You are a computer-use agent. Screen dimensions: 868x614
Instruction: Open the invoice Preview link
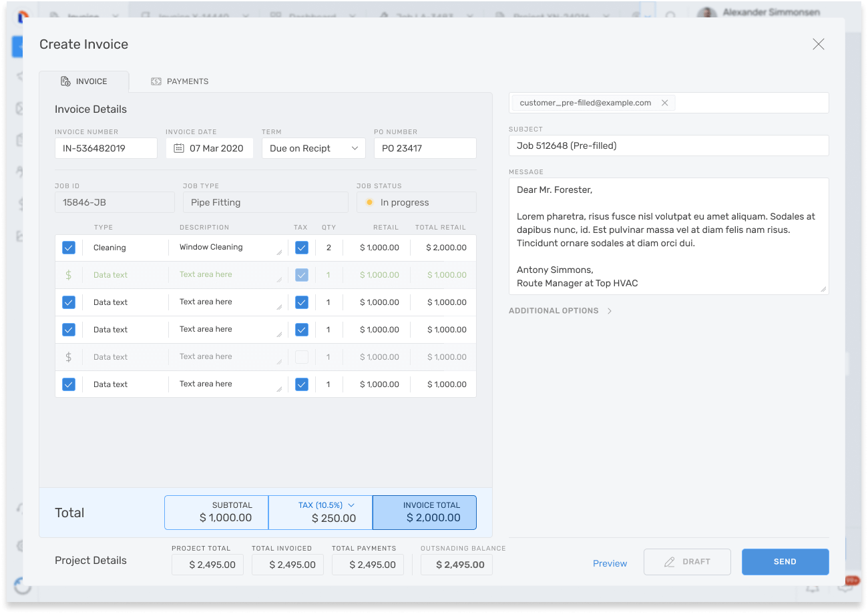[x=610, y=563]
